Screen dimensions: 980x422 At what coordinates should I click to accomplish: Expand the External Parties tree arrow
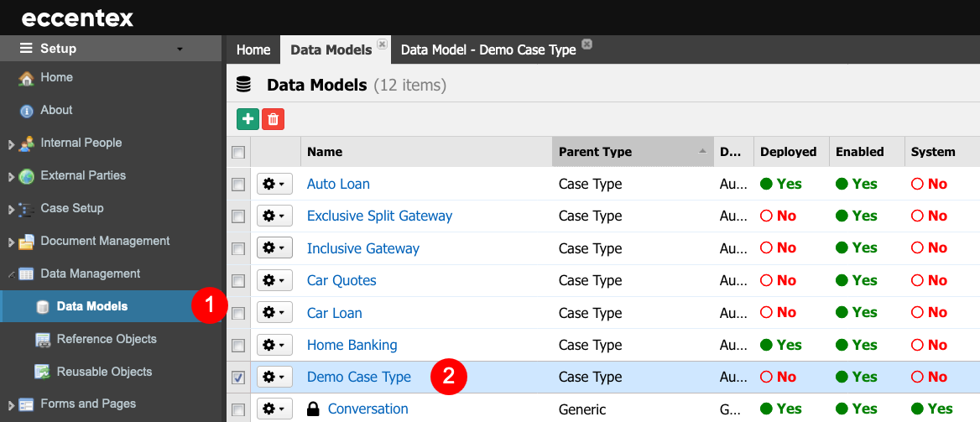click(x=11, y=177)
